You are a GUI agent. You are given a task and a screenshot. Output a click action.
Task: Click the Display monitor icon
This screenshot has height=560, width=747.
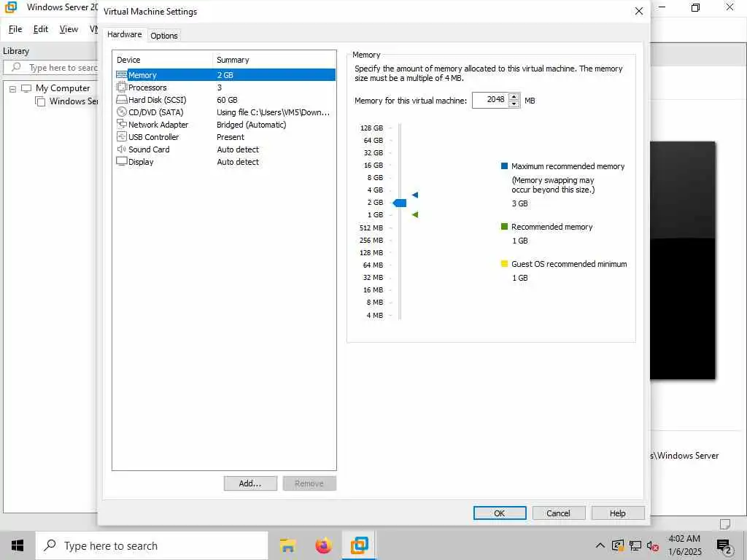pyautogui.click(x=122, y=161)
